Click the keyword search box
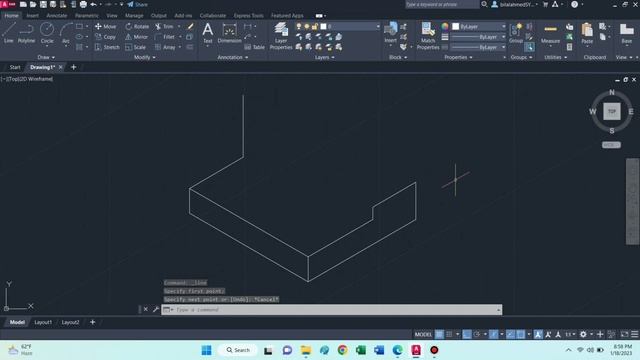The image size is (640, 360). pos(442,4)
